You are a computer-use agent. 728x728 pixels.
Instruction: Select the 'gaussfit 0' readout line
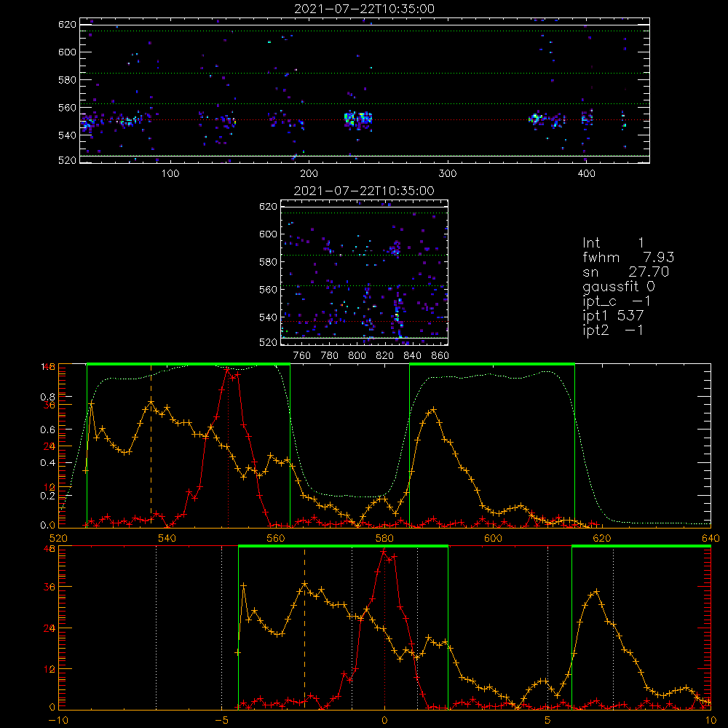pos(618,286)
